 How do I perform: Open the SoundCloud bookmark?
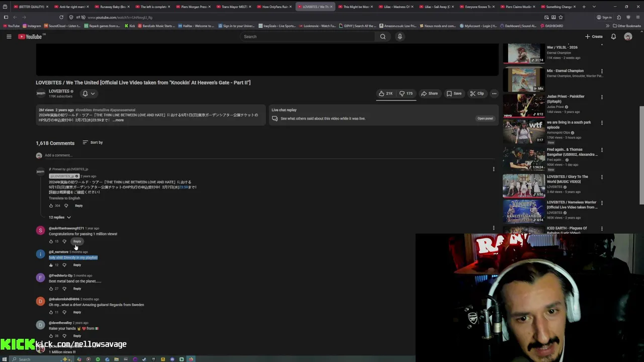point(61,26)
